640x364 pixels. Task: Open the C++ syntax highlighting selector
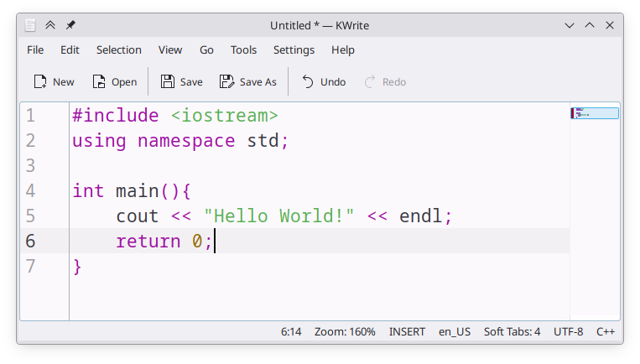606,332
